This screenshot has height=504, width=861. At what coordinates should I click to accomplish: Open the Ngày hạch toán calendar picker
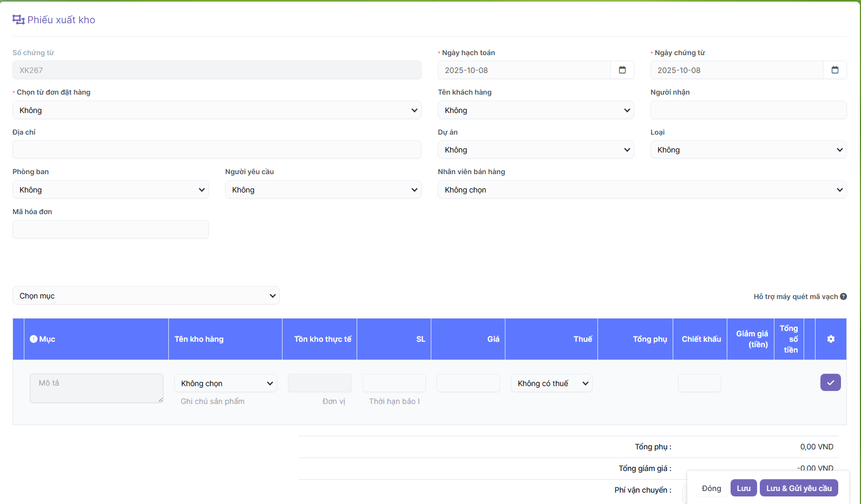pos(622,70)
